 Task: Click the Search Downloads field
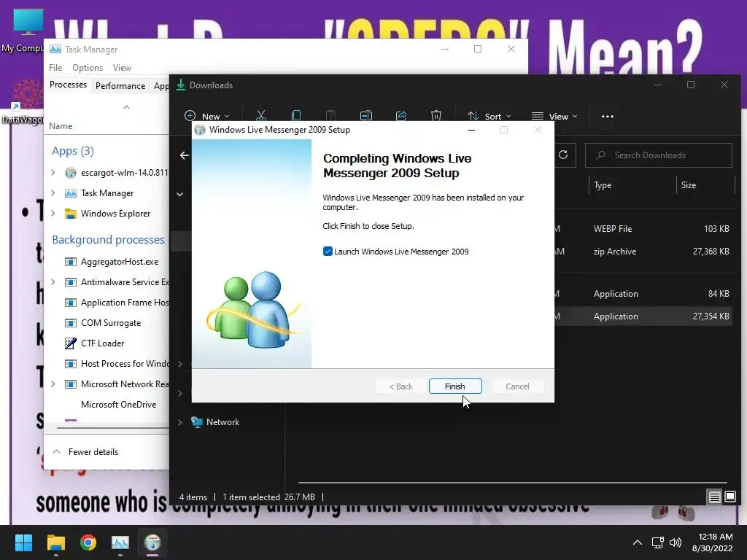click(659, 155)
